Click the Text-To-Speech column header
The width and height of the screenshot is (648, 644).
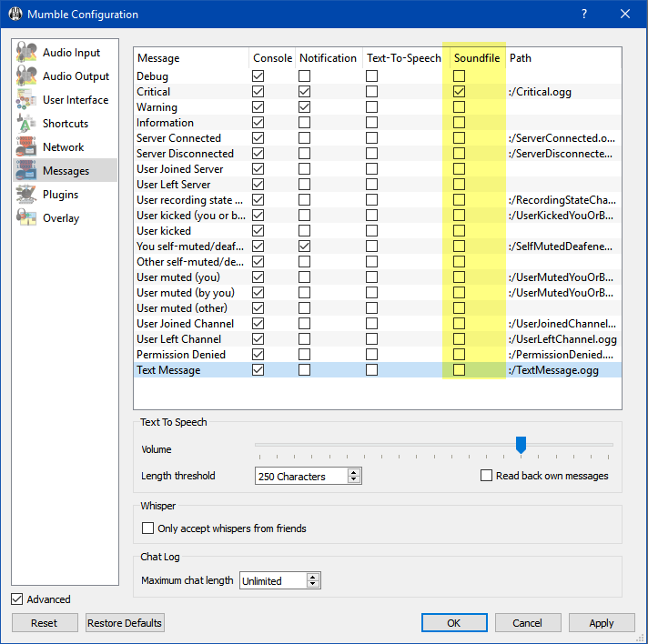(x=404, y=58)
